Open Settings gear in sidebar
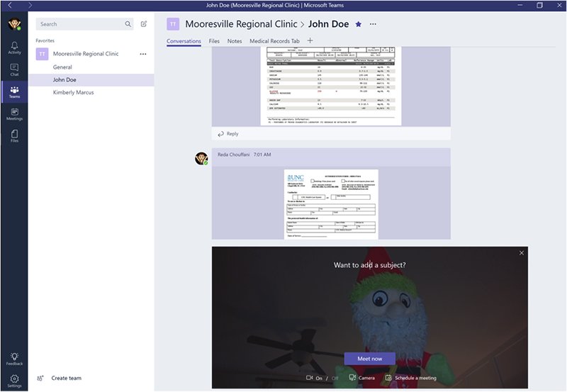 click(14, 381)
